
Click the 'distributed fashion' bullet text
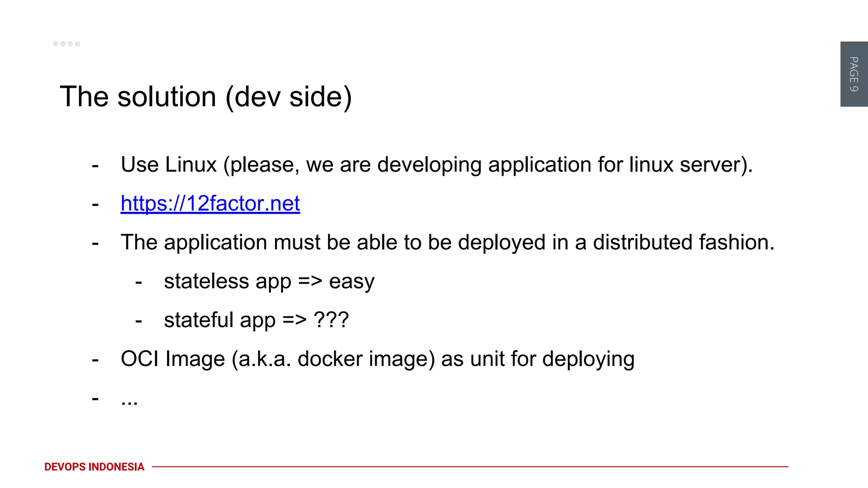click(448, 243)
